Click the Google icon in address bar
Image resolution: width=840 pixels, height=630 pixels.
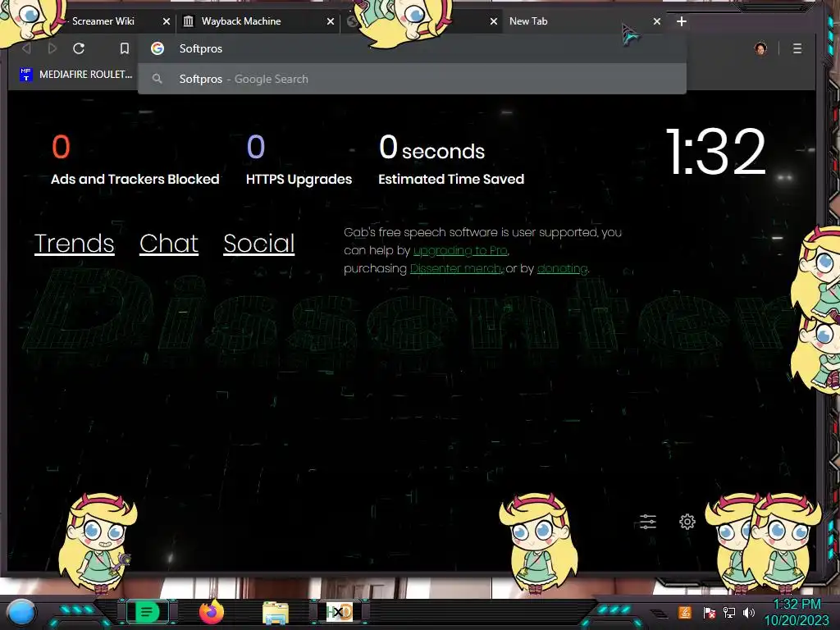tap(157, 48)
